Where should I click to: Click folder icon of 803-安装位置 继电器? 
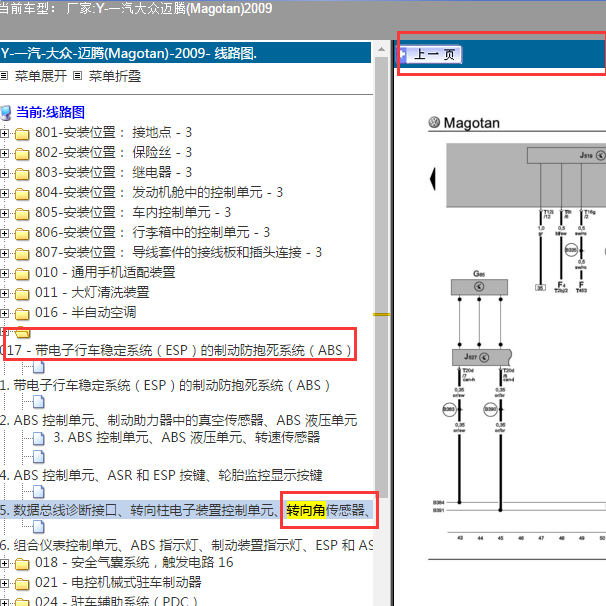coord(22,174)
